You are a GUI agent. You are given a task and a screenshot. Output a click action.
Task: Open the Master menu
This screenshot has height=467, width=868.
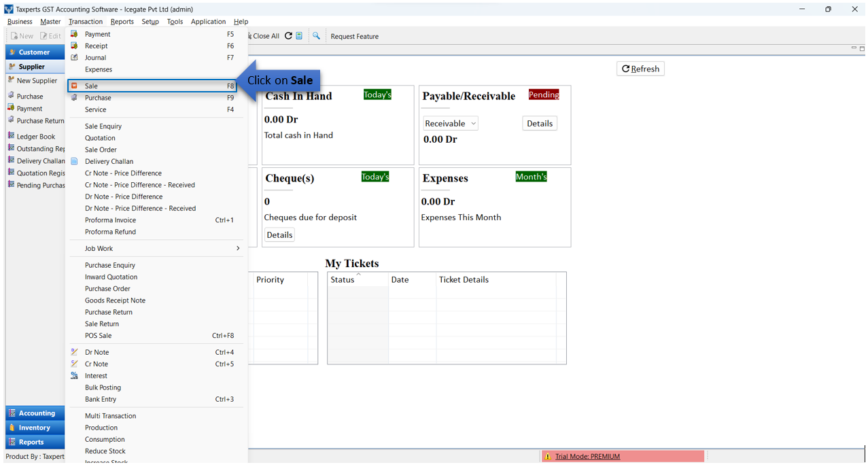(50, 21)
